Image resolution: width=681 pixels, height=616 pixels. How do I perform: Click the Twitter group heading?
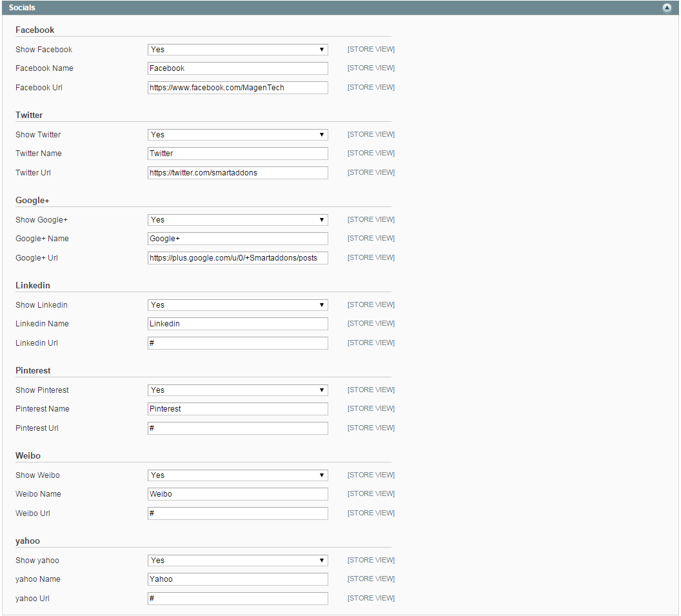29,115
